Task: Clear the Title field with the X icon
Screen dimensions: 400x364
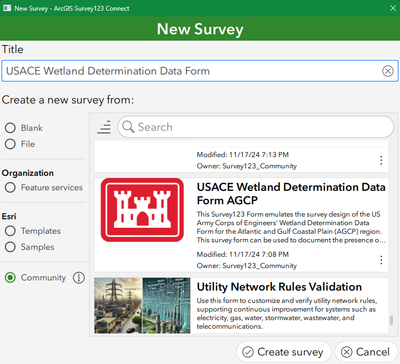Action: tap(388, 71)
